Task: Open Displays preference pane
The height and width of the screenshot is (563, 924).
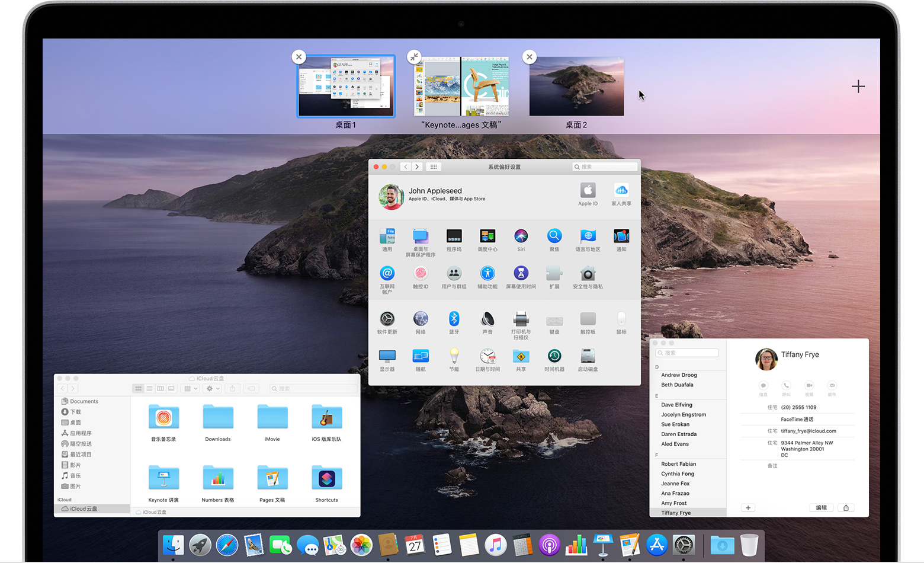Action: tap(387, 356)
